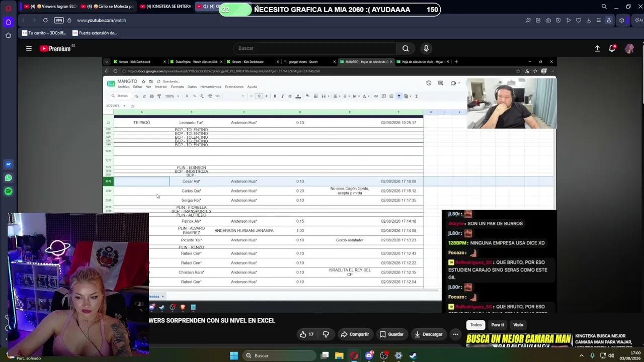Show hidden tray icons chevron
This screenshot has width=644, height=362.
click(582, 355)
